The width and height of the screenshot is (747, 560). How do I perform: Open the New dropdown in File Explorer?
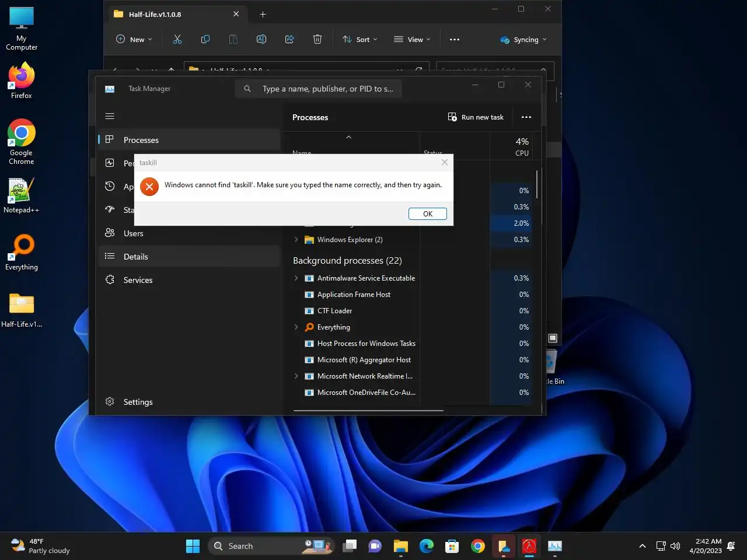pos(134,40)
